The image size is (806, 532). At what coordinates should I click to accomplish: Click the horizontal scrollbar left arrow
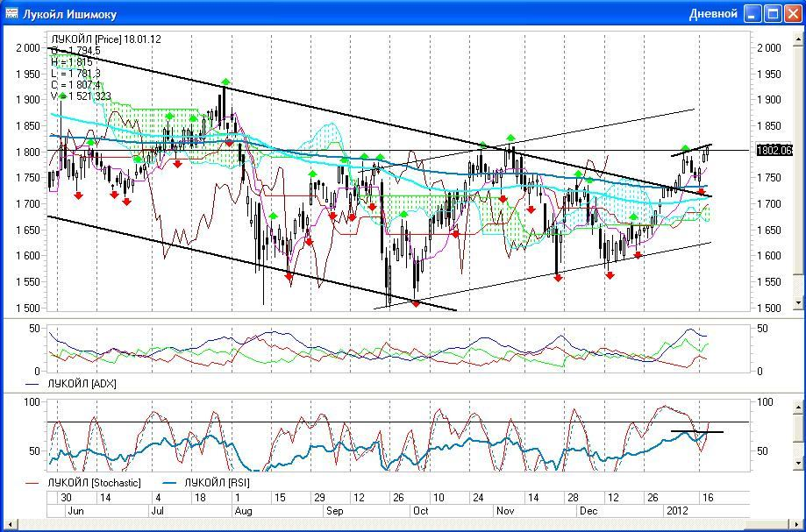(x=9, y=524)
